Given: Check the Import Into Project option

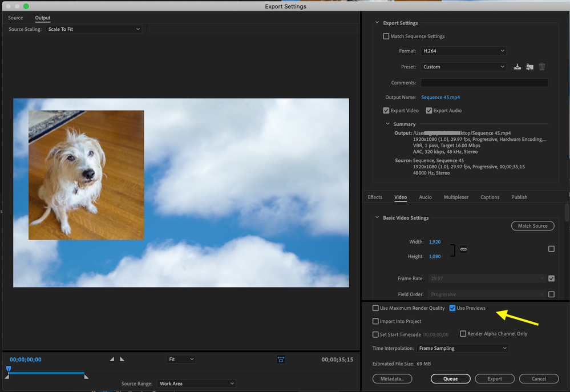Looking at the screenshot, I should pos(375,321).
